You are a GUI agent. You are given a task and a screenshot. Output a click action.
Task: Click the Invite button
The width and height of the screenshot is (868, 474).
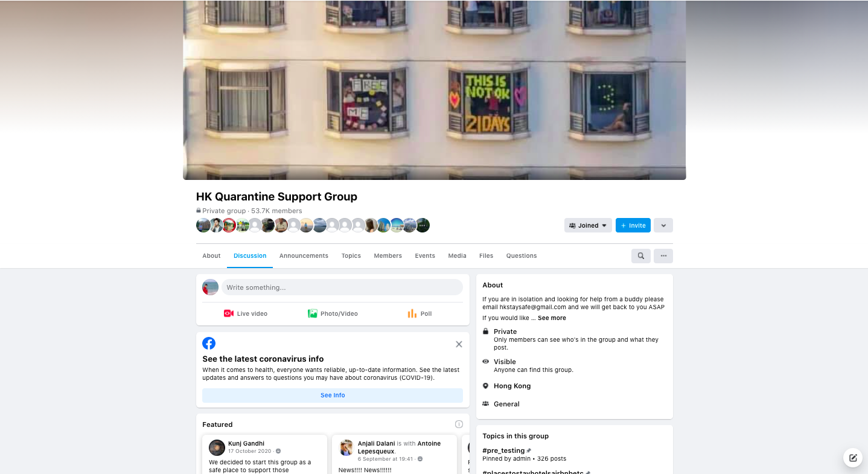click(633, 225)
